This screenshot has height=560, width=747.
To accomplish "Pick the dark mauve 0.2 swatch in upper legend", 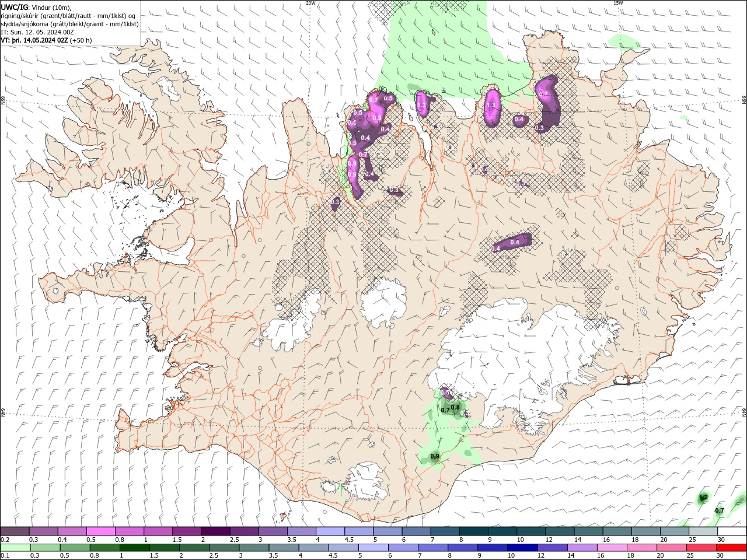I will tap(15, 531).
